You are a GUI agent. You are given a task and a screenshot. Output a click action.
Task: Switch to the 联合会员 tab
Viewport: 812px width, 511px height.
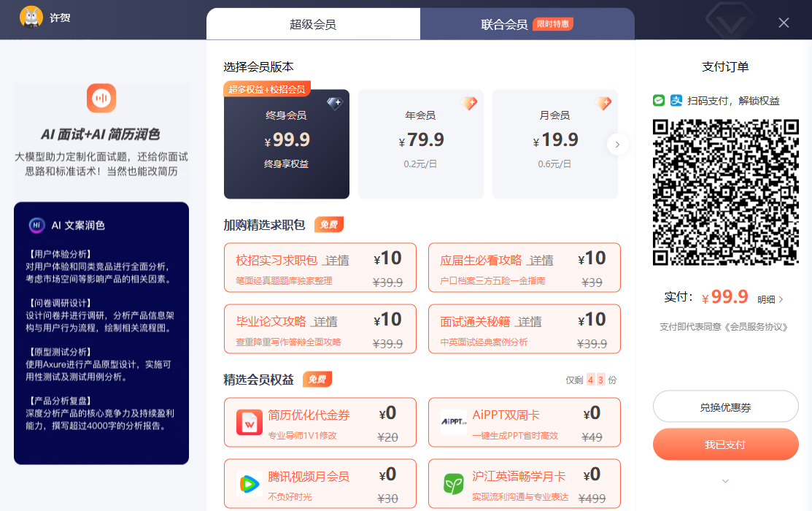tap(527, 24)
